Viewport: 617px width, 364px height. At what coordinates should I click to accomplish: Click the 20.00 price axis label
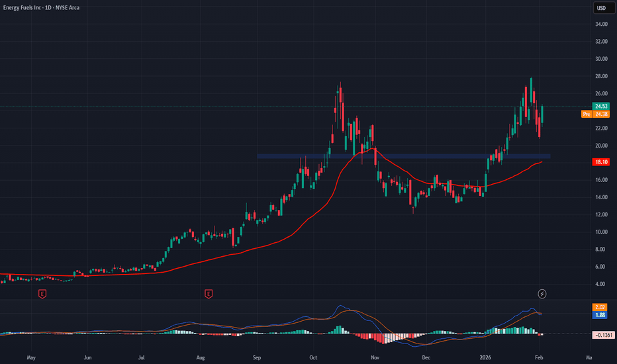(x=601, y=146)
